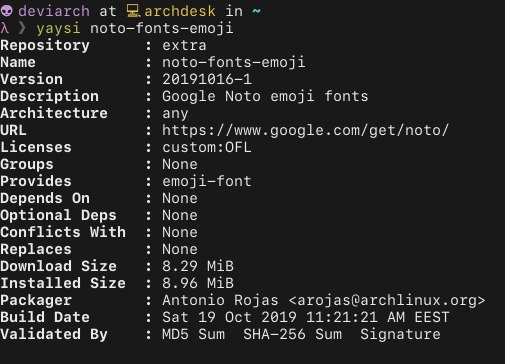This screenshot has height=364, width=505.
Task: Click the Replaces value 'None'
Action: coord(180,249)
